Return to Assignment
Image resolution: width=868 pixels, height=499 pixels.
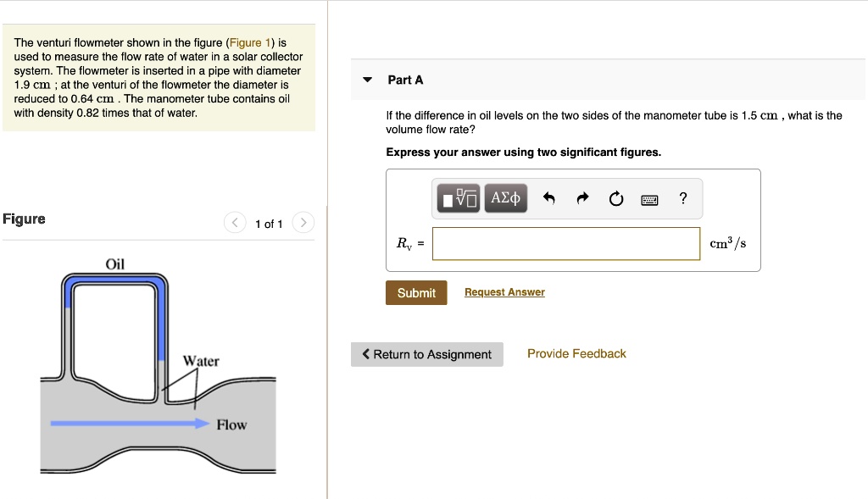pos(427,354)
